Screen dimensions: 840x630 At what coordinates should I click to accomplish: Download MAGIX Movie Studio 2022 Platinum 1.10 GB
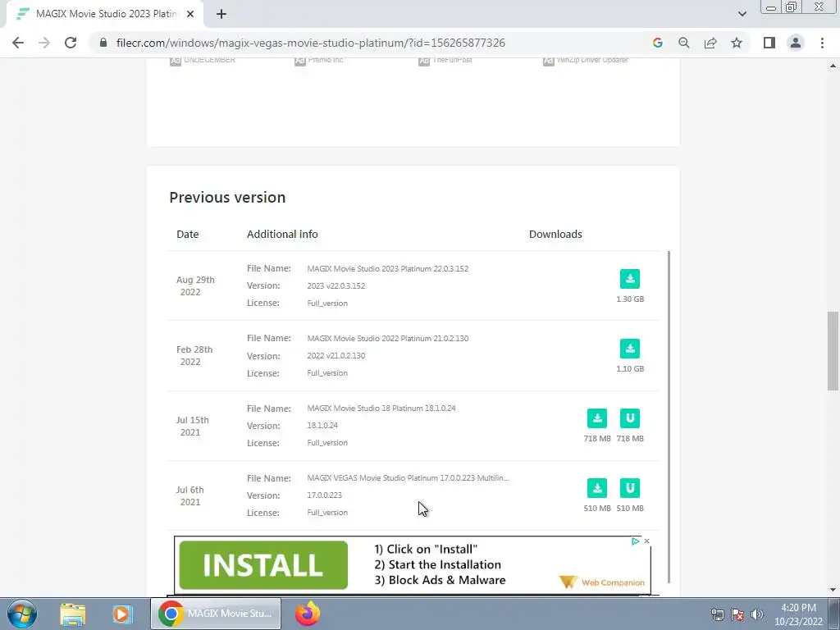[x=629, y=348]
